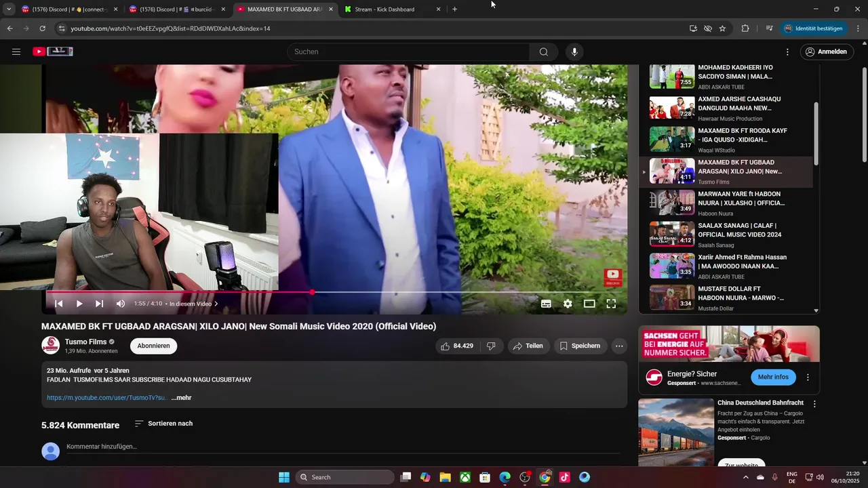The height and width of the screenshot is (488, 868).
Task: Select MUSTAFE DOLLAR FT HABOON NUURA video
Action: [725, 298]
